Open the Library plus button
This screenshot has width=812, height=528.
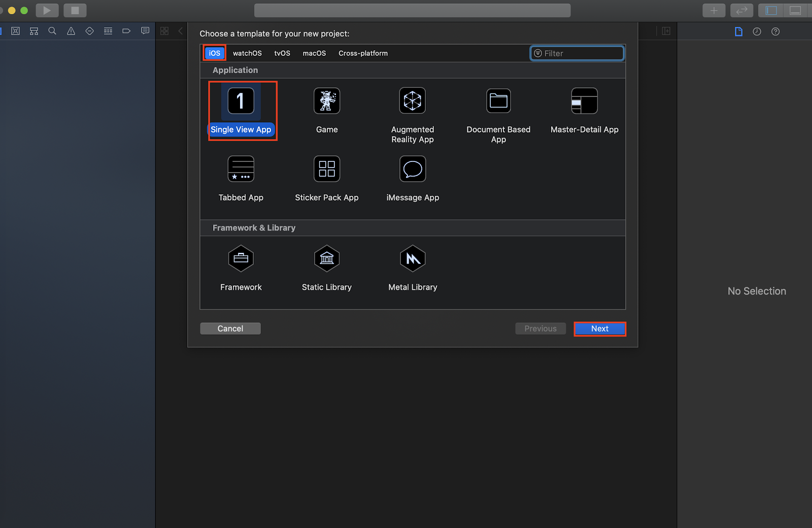[x=714, y=10]
